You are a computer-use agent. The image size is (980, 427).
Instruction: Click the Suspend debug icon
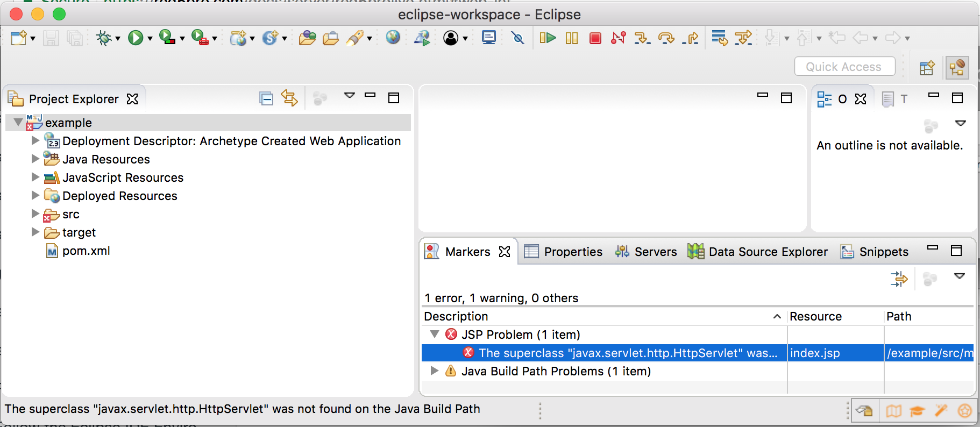tap(572, 38)
